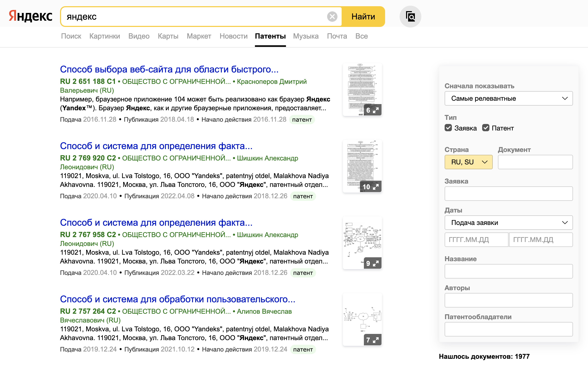Toggle the Патент type checkbox
This screenshot has height=366, width=588.
(x=486, y=128)
